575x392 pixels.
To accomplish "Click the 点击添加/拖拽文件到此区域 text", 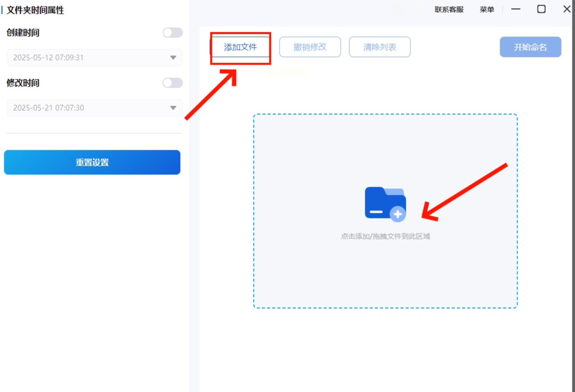I will (x=385, y=236).
